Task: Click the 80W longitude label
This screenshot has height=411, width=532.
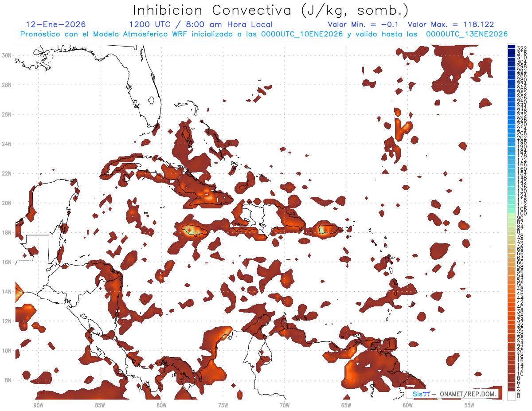Action: click(x=161, y=406)
